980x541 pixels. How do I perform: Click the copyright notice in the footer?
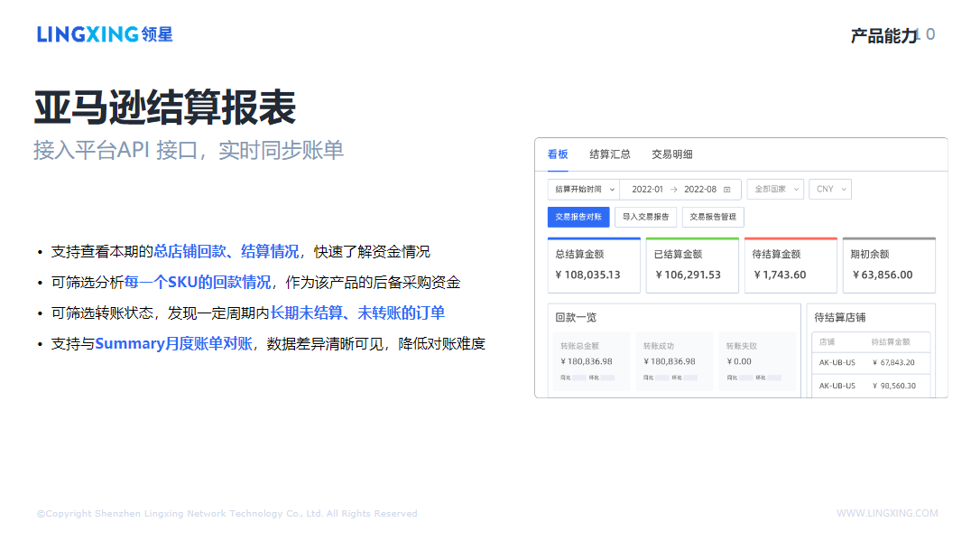(227, 514)
